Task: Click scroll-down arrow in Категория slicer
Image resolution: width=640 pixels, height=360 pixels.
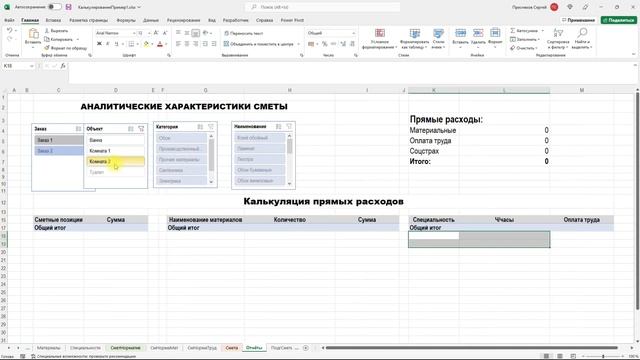Action: point(211,182)
